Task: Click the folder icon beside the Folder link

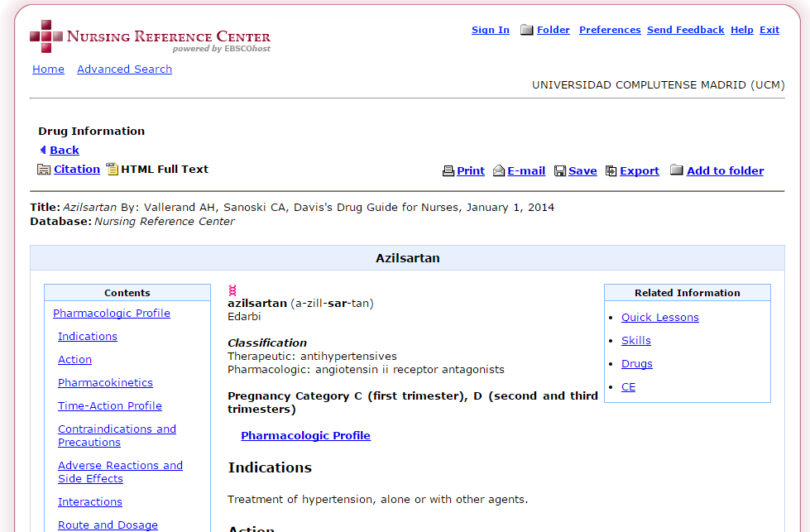Action: [x=526, y=30]
